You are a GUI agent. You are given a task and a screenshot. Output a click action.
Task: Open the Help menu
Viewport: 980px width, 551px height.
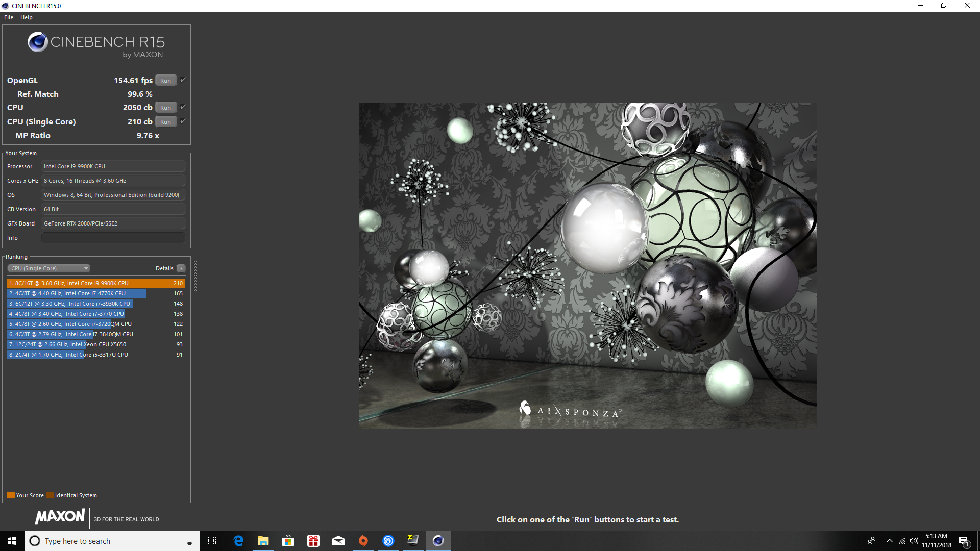point(27,17)
